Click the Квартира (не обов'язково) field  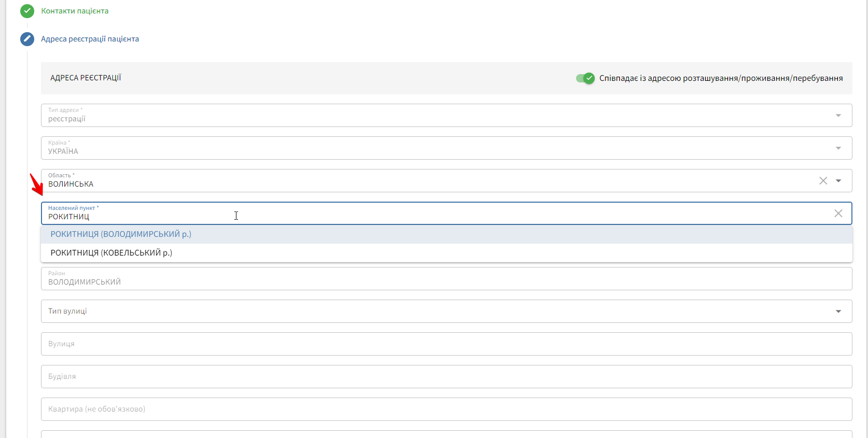(x=446, y=409)
